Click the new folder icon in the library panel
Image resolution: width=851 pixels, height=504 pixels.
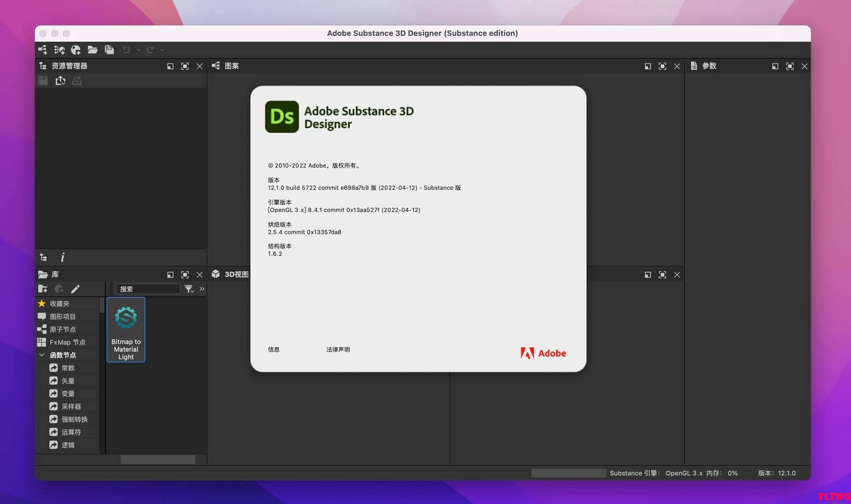point(43,289)
